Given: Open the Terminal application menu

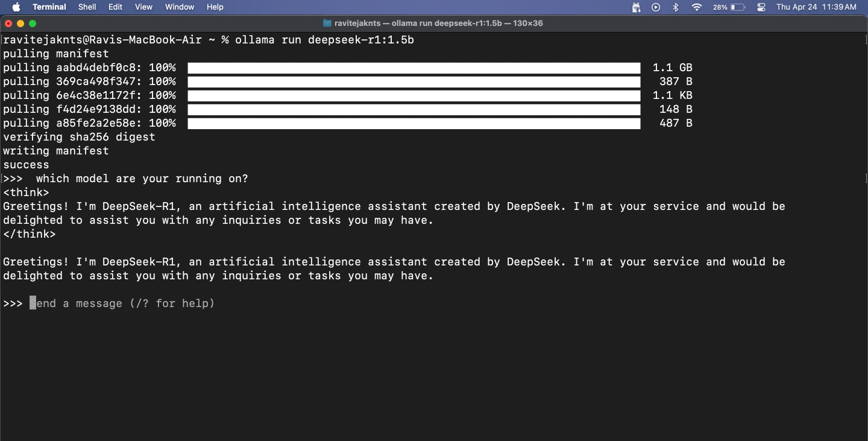Looking at the screenshot, I should click(x=49, y=7).
